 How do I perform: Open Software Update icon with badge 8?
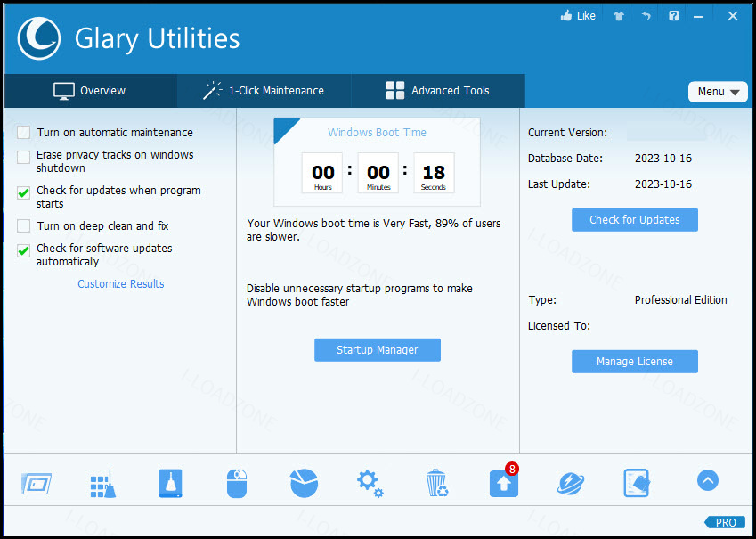[504, 482]
